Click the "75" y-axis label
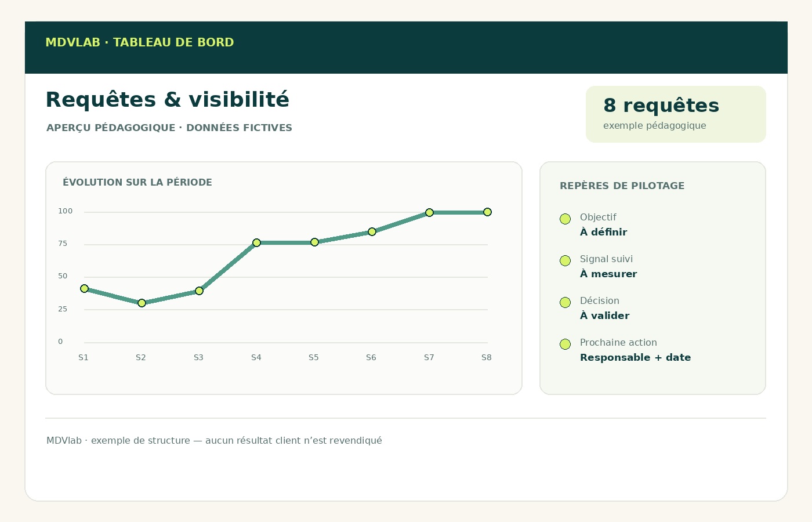This screenshot has height=522, width=812. 63,244
